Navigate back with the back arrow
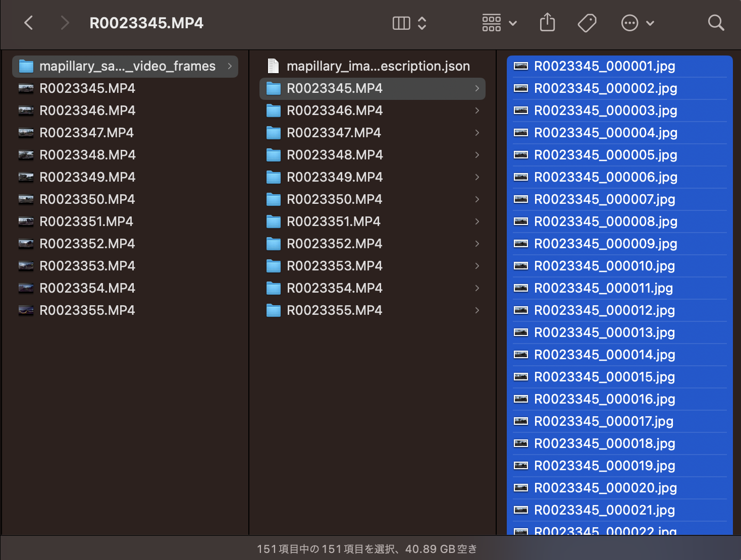 29,23
